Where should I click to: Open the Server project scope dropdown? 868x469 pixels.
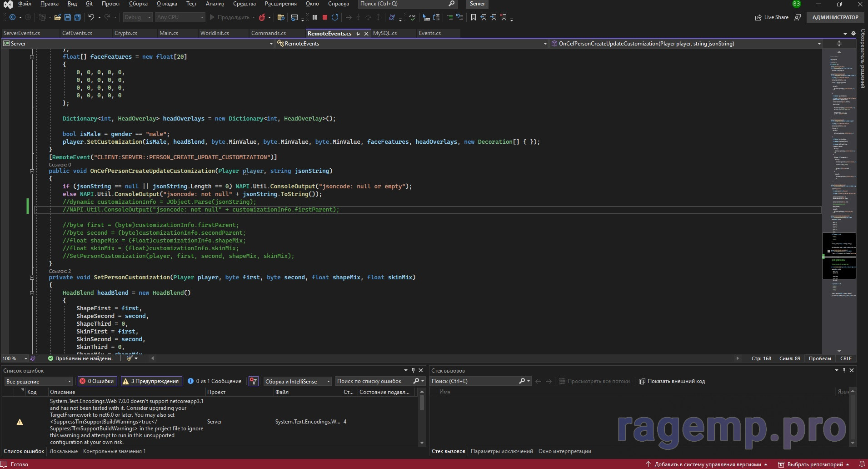click(138, 44)
